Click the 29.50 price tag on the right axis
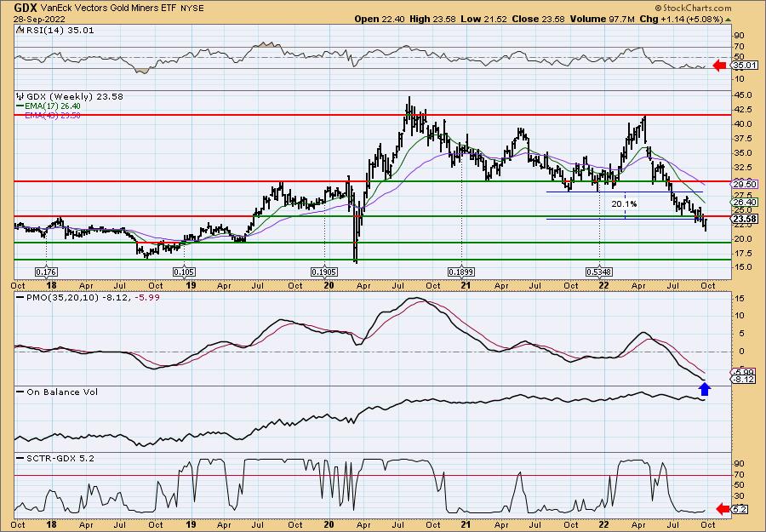766x532 pixels. pos(745,184)
